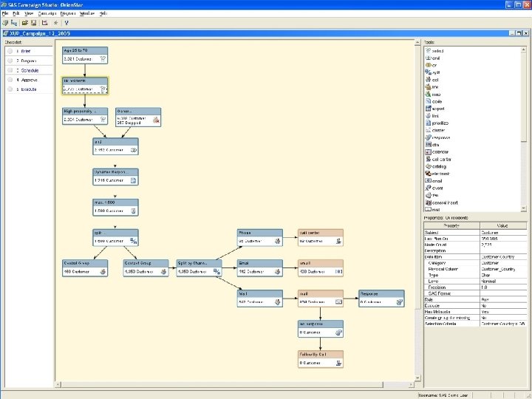Toggle the Brief checklist circle
The width and height of the screenshot is (532, 399).
tap(10, 51)
